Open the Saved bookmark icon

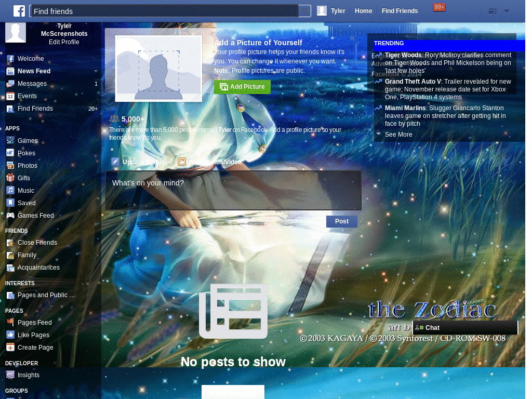pos(10,203)
